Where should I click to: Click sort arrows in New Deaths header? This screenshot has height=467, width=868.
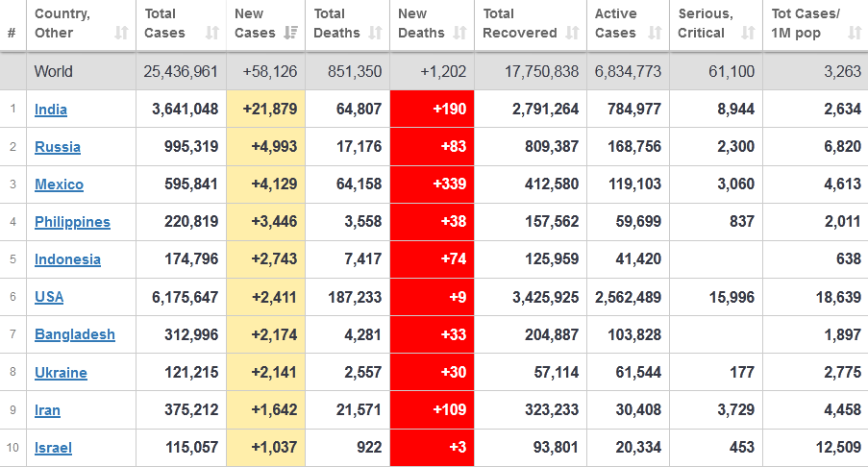460,33
